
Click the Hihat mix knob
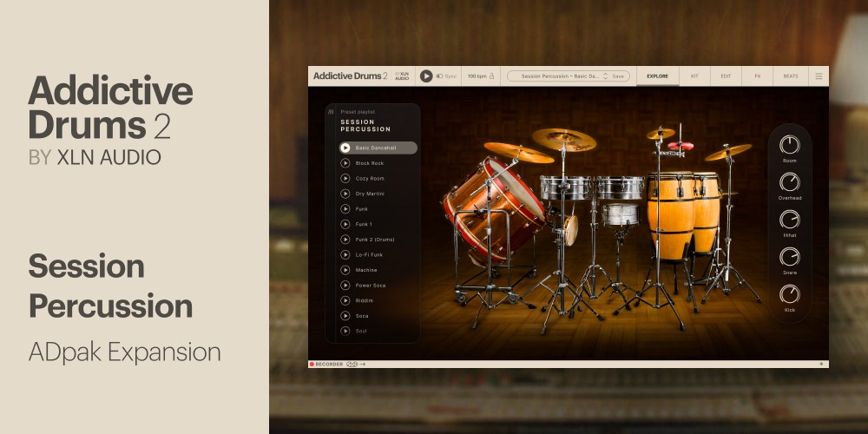790,220
